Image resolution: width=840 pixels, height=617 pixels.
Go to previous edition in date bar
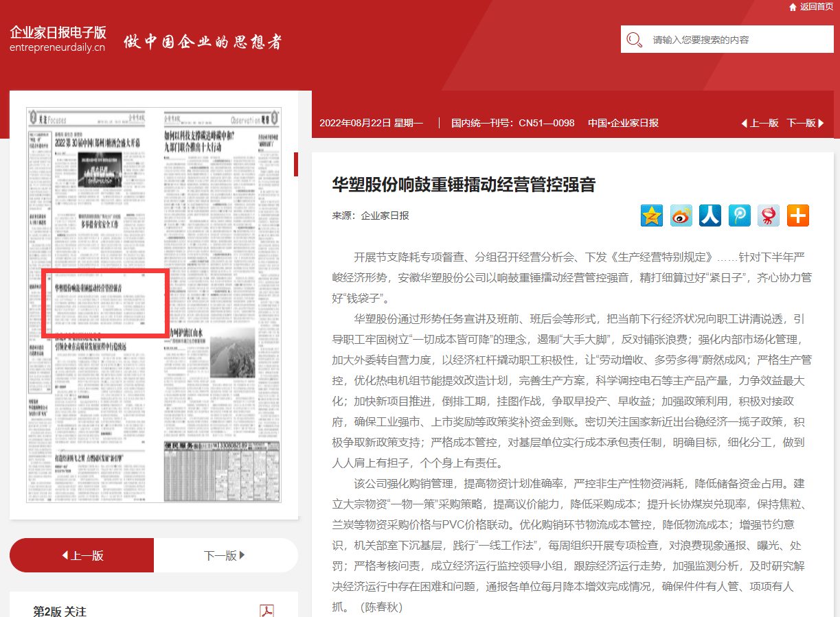(760, 123)
